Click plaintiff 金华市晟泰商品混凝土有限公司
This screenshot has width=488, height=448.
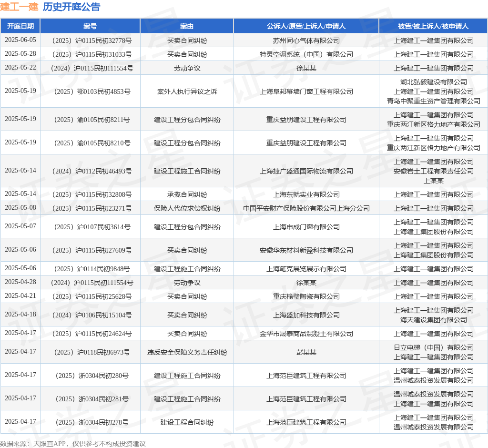pos(306,334)
